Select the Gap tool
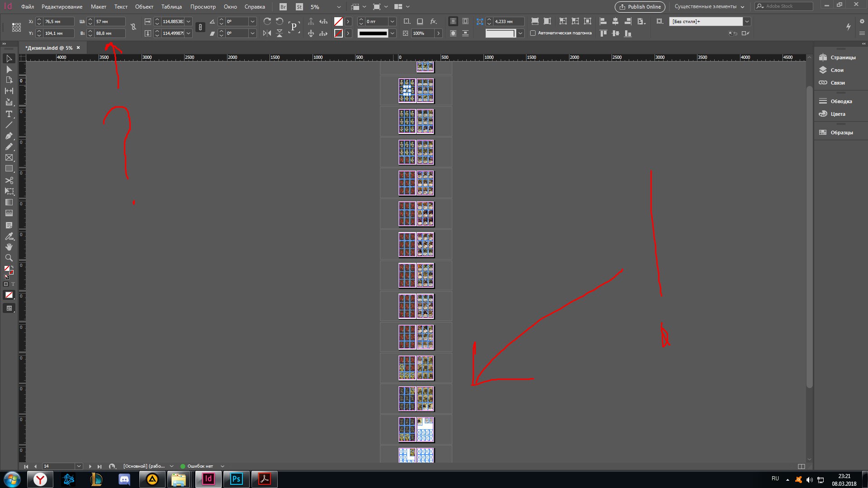Viewport: 868px width, 488px height. tap(9, 91)
